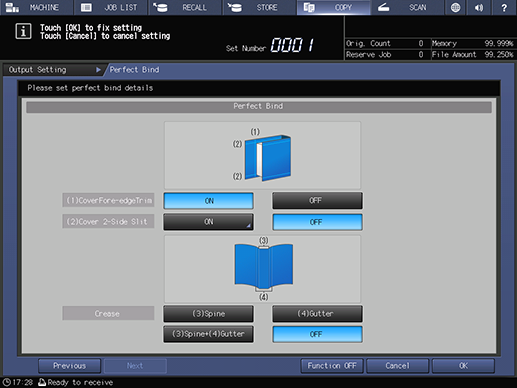Click the Next button
Screen dimensions: 517x388
pos(135,366)
